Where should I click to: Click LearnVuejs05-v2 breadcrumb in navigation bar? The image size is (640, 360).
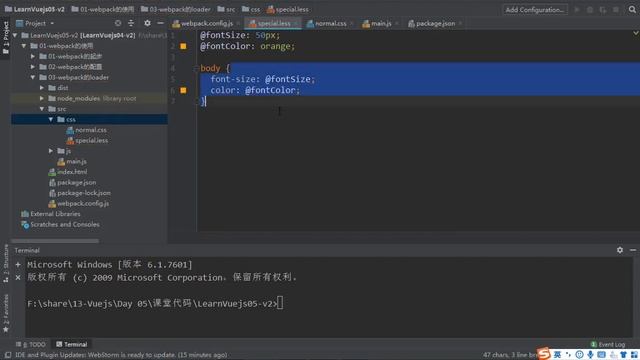click(35, 9)
